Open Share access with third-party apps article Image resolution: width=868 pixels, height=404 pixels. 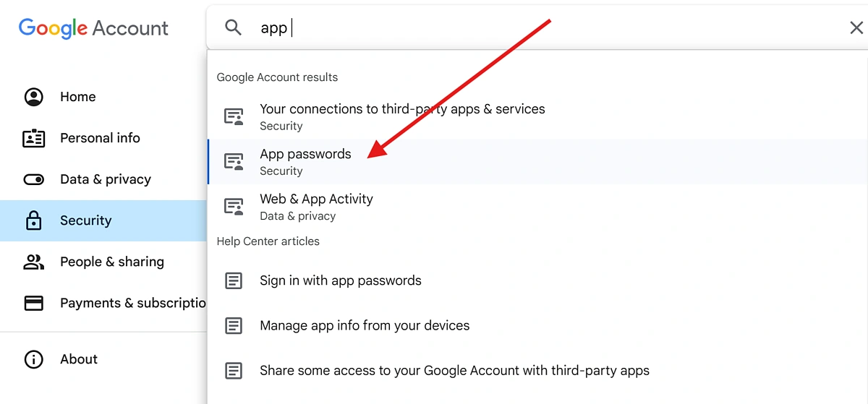click(454, 371)
